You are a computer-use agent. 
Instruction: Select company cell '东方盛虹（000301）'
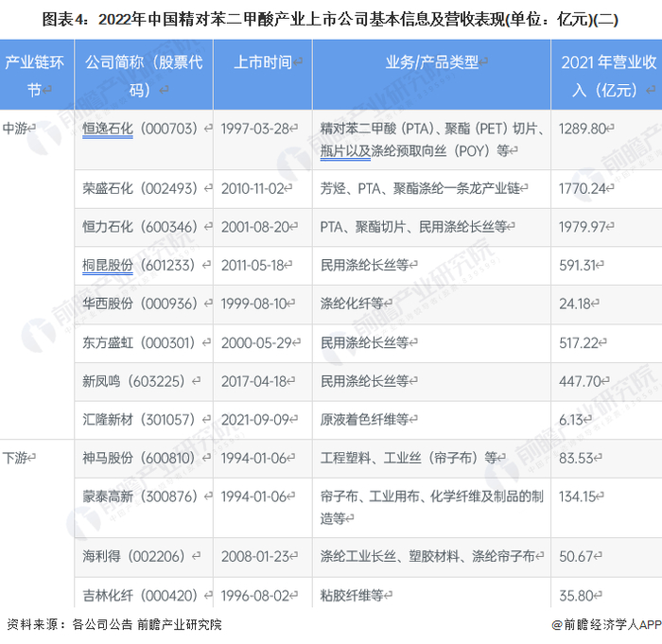pyautogui.click(x=144, y=343)
